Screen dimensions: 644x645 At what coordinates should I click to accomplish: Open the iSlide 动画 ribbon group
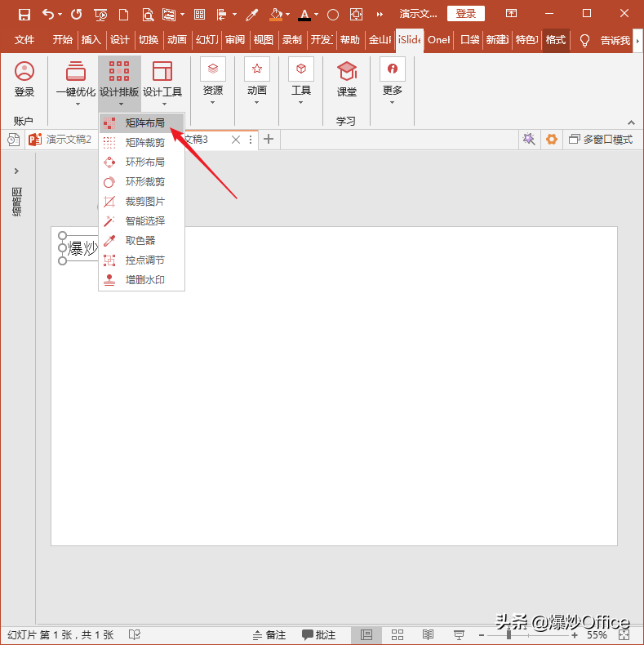[257, 82]
